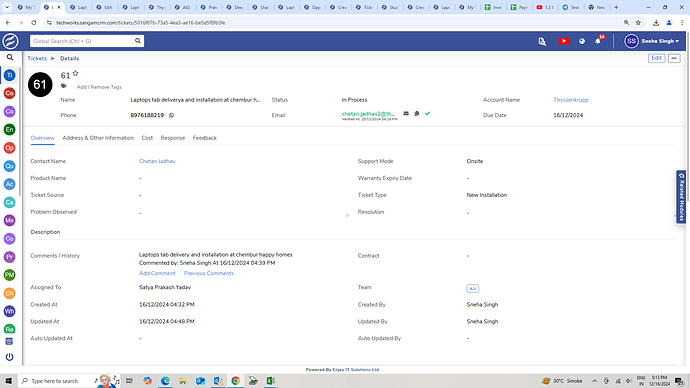Open Excel from the Windows taskbar
Viewport: 690px width, 388px height.
click(270, 381)
